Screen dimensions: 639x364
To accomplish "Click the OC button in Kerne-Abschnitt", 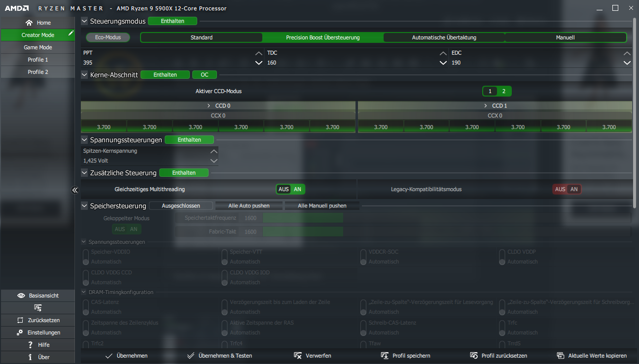I will 205,75.
